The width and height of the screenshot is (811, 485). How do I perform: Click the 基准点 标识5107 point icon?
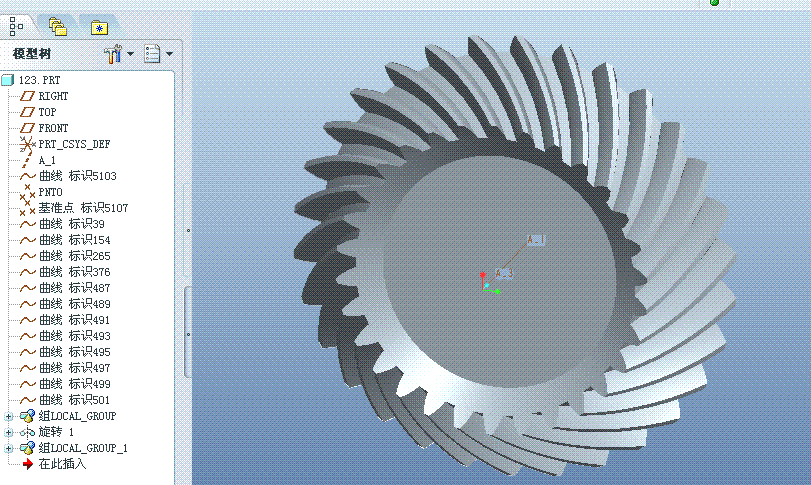(x=27, y=208)
